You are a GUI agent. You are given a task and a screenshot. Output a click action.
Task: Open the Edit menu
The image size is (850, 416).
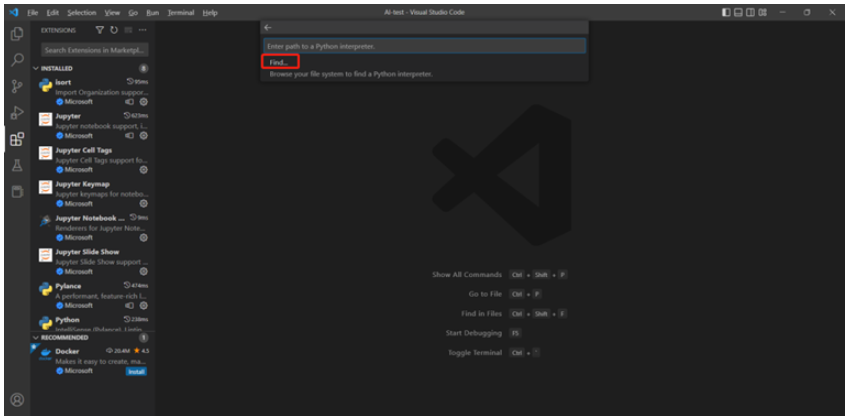point(53,12)
